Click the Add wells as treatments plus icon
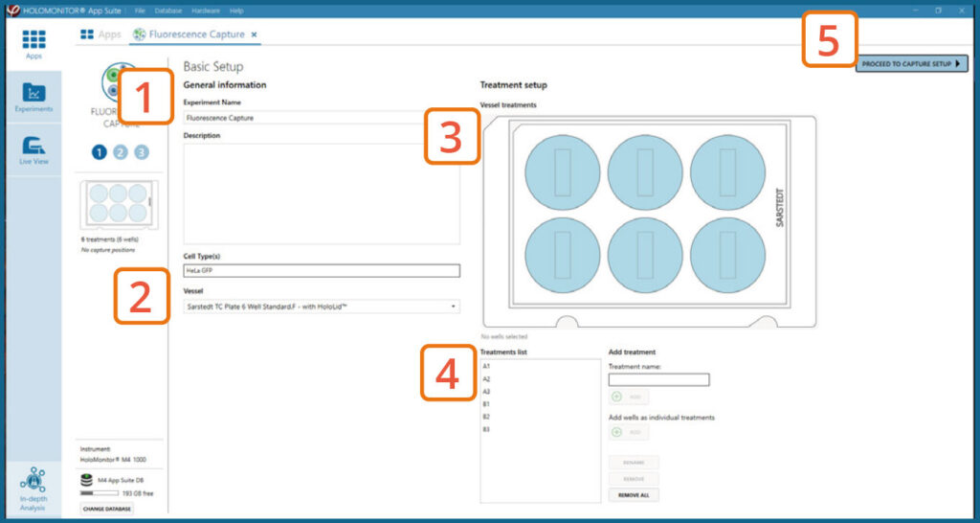The image size is (980, 523). tap(616, 432)
